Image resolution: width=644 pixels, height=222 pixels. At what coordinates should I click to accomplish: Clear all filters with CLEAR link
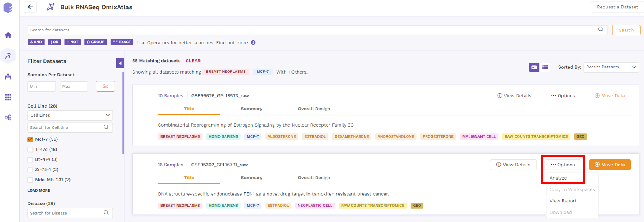click(193, 61)
